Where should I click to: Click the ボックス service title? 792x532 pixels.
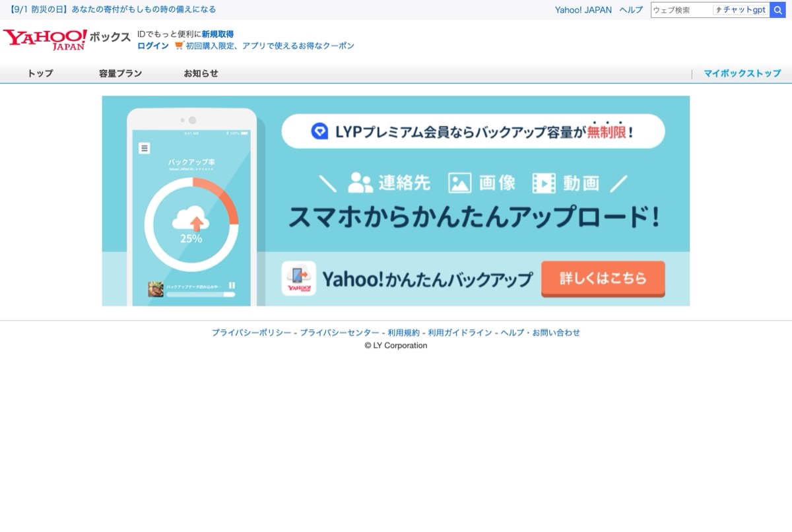pos(110,38)
